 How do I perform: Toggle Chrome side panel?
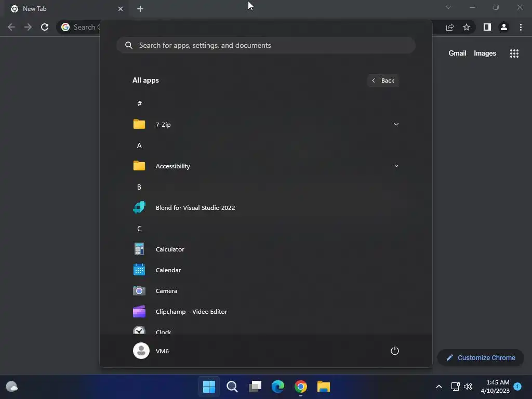[x=487, y=27]
